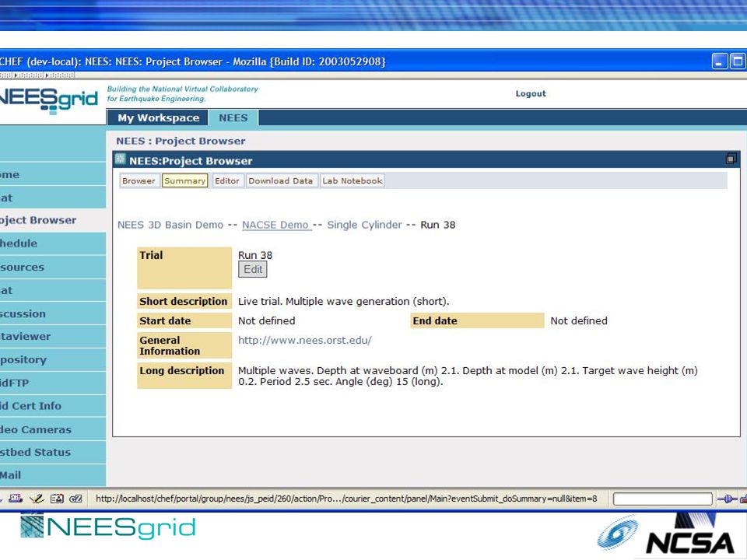Open Mail in the sidebar
The height and width of the screenshot is (560, 747).
pos(53,475)
